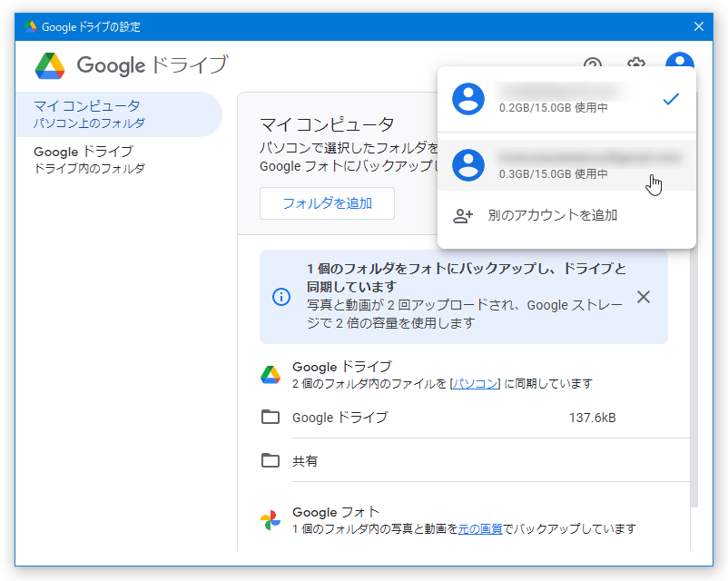Click the 137.6kB size value
728x581 pixels.
pyautogui.click(x=593, y=418)
